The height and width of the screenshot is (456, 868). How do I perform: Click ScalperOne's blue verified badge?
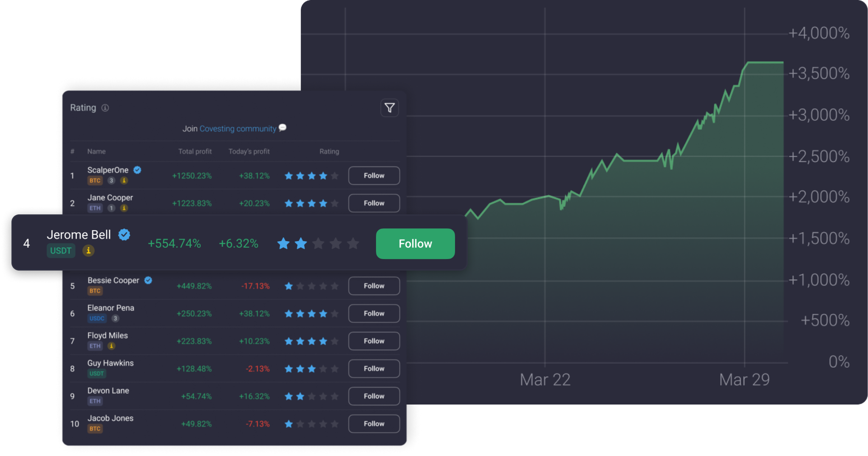[137, 170]
